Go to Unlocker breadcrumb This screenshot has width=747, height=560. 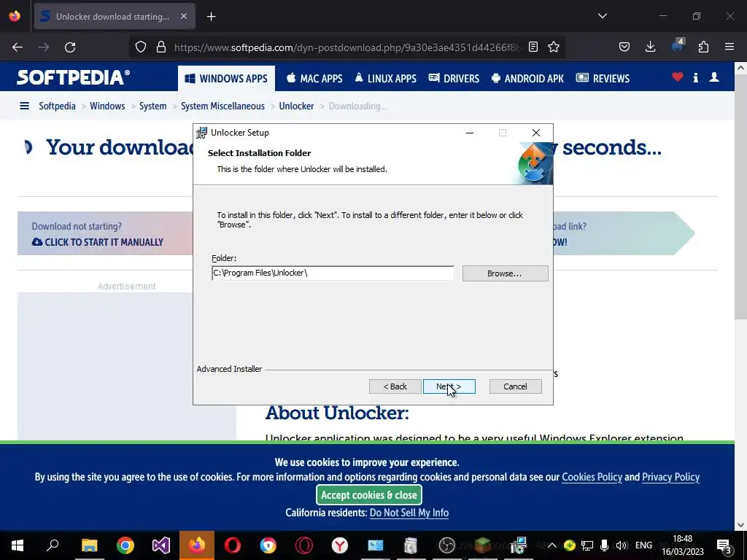(296, 106)
